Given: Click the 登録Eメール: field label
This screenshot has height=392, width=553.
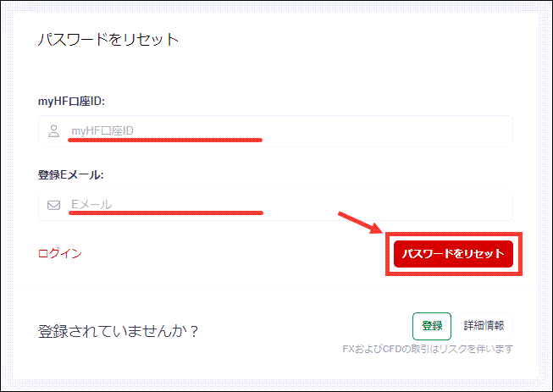Looking at the screenshot, I should 71,174.
